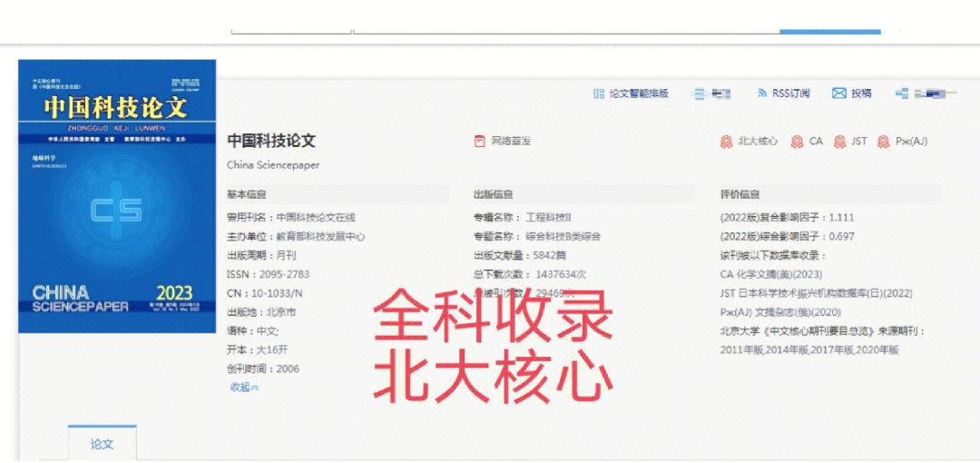Click (2022版)复合影响因子：1.111 text
This screenshot has width=980, height=463.
[x=787, y=218]
